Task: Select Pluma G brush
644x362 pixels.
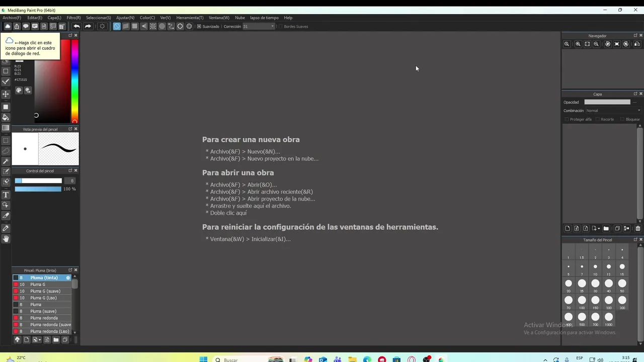Action: tap(42, 285)
